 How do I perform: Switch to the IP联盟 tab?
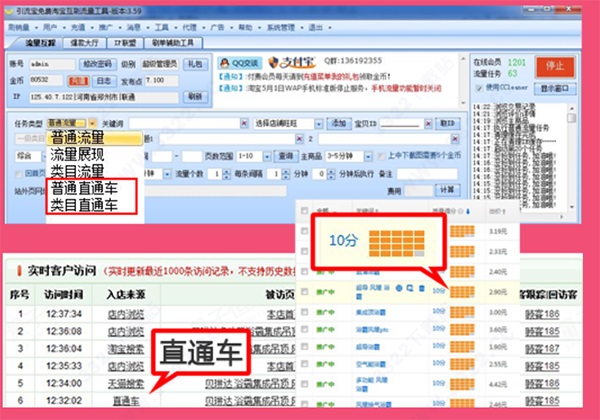pos(125,42)
